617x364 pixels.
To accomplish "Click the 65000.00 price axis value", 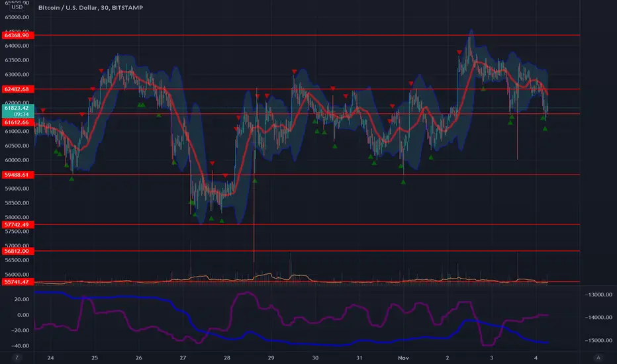I will [17, 17].
